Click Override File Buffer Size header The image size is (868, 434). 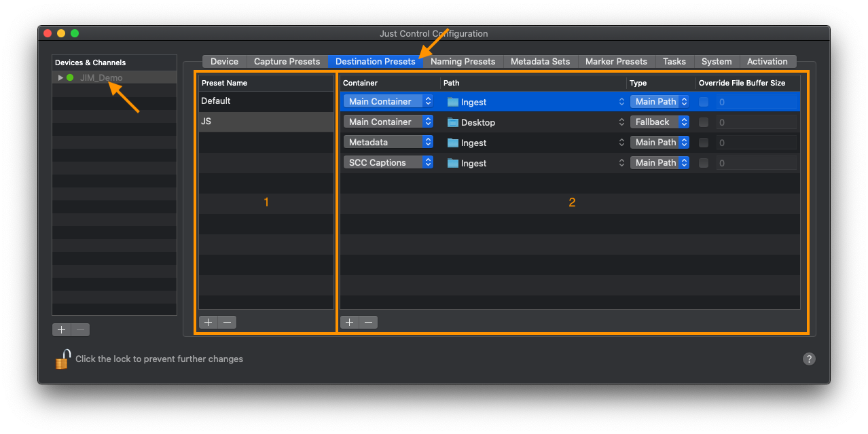[x=748, y=83]
